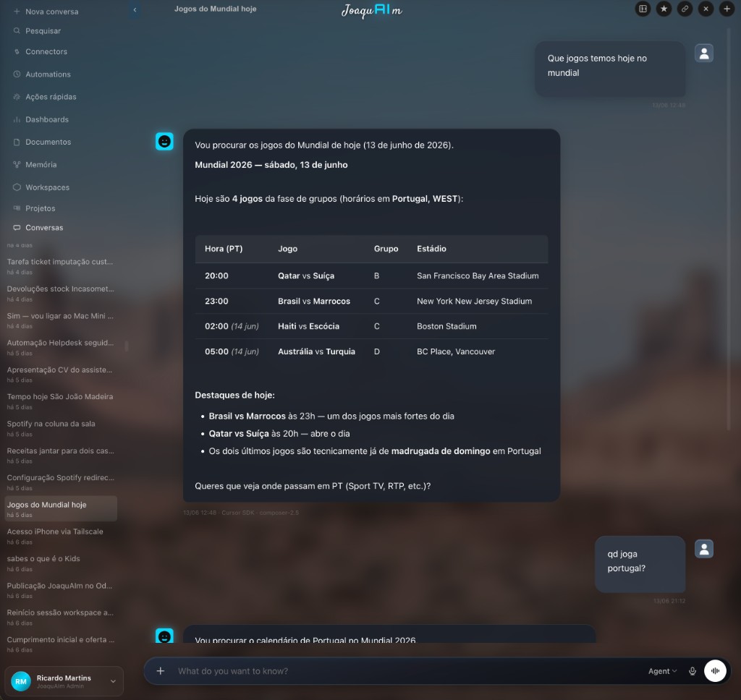Open 'Acesso iPhone via Tailscale' conversation
Viewport: 741px width, 700px height.
(61, 536)
